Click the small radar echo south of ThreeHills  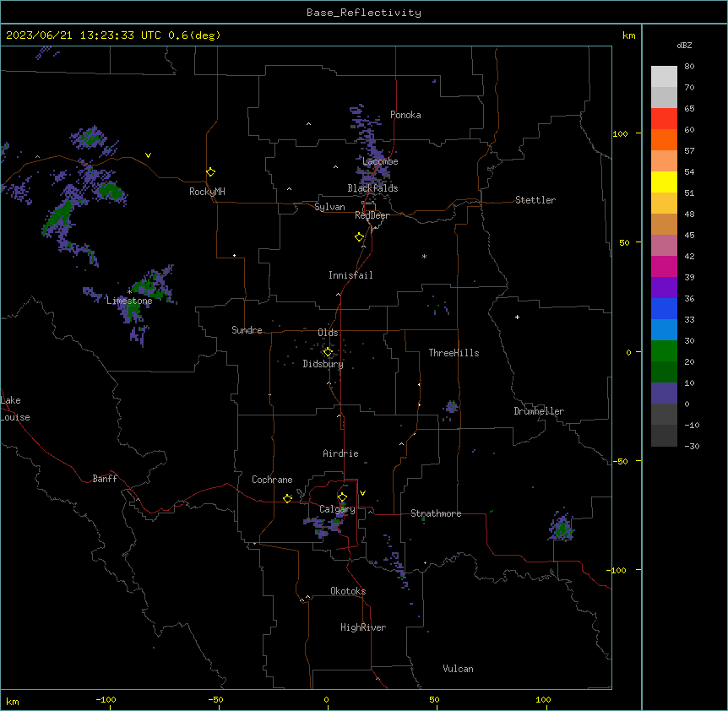point(451,409)
